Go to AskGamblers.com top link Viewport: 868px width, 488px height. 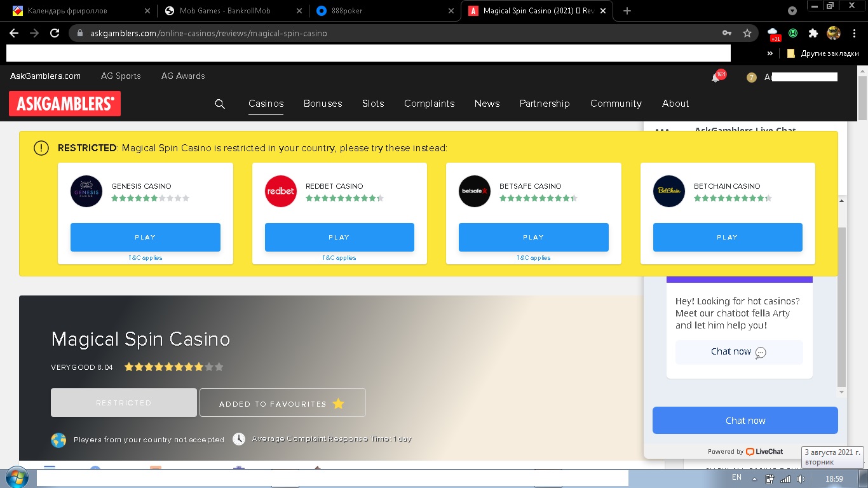click(45, 76)
